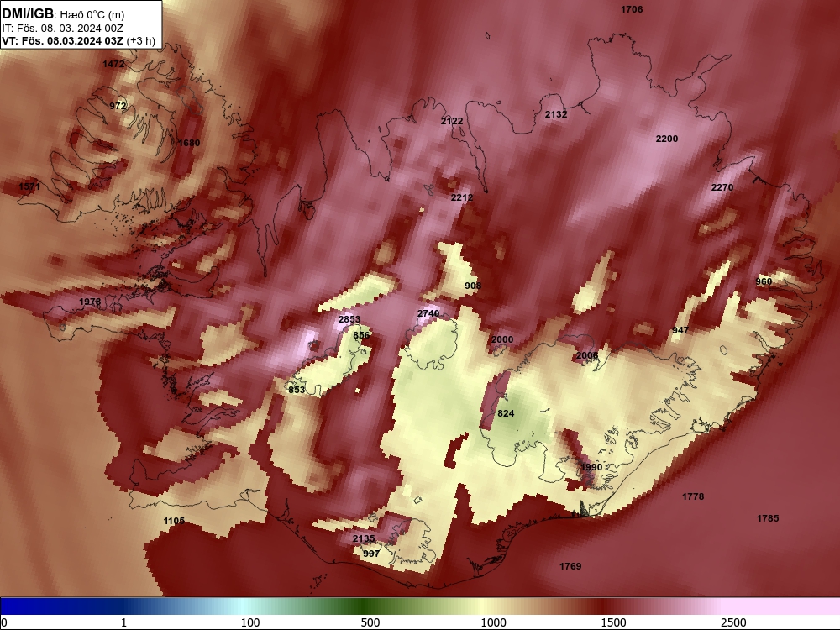Click the legend label 1500
This screenshot has height=630, width=840.
613,622
